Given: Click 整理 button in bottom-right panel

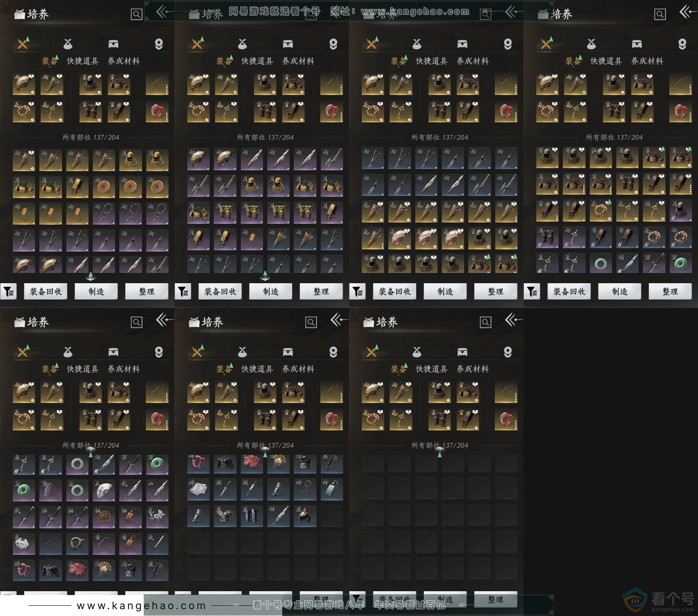Looking at the screenshot, I should coord(496,599).
